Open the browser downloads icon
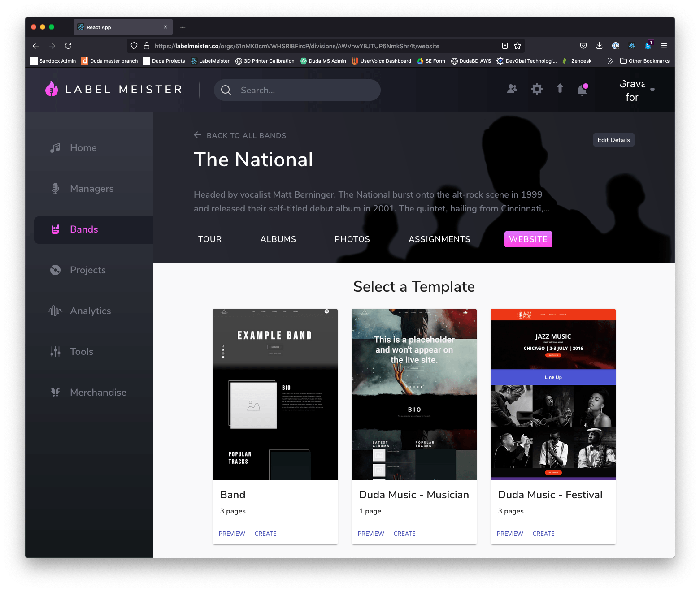Screen dimensions: 700x591 point(599,46)
